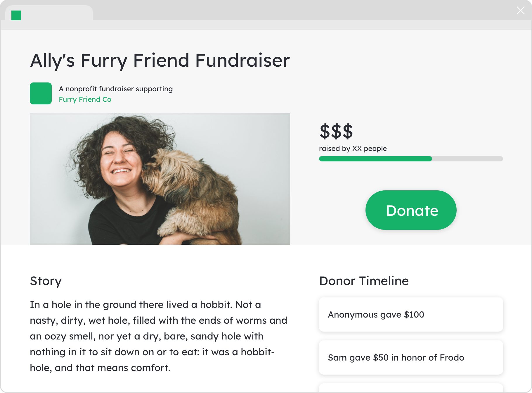Image resolution: width=532 pixels, height=393 pixels.
Task: Click the hobbit story paragraph text
Action: click(x=158, y=336)
